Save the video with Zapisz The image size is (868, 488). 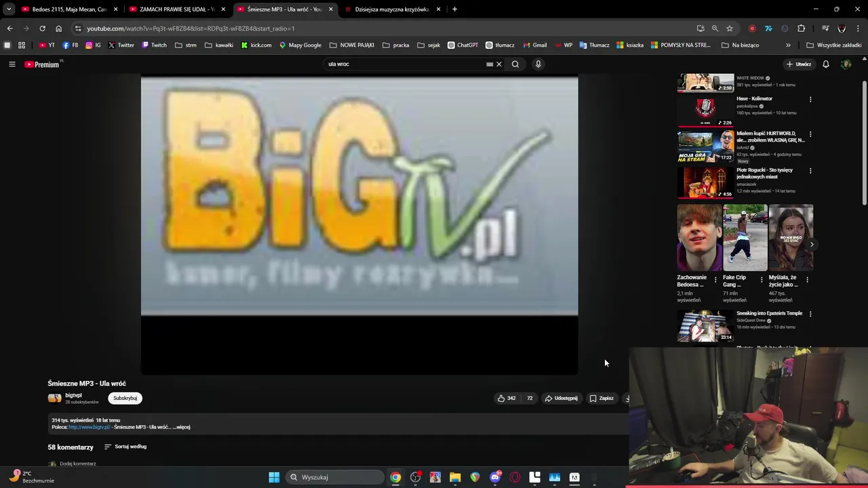pos(601,399)
